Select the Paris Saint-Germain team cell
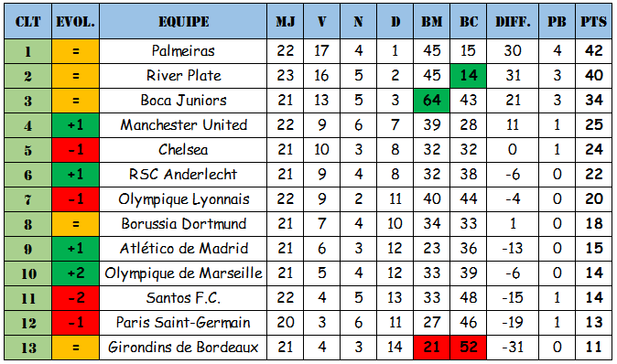617x364 pixels. 183,323
